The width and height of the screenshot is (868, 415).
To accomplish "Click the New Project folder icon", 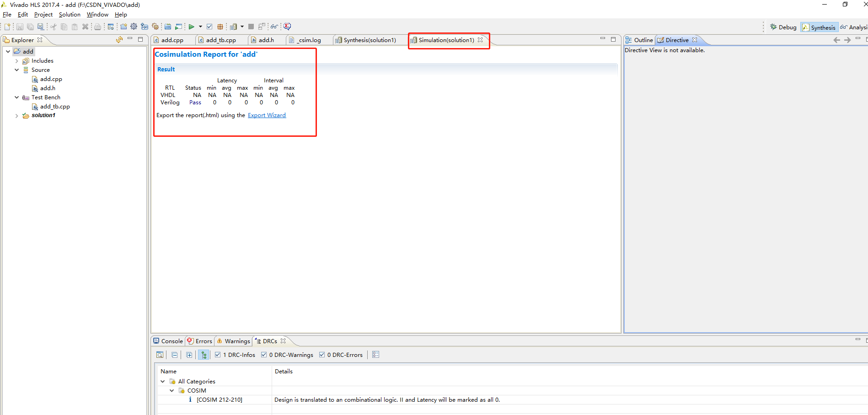I will pos(123,27).
